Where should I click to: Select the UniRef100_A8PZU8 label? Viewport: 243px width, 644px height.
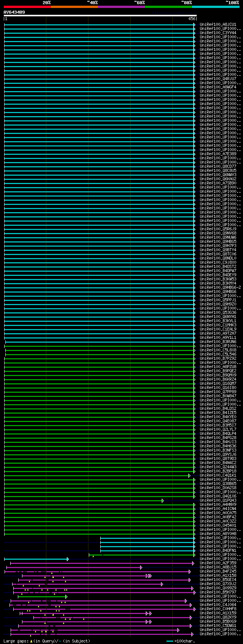(x=218, y=367)
